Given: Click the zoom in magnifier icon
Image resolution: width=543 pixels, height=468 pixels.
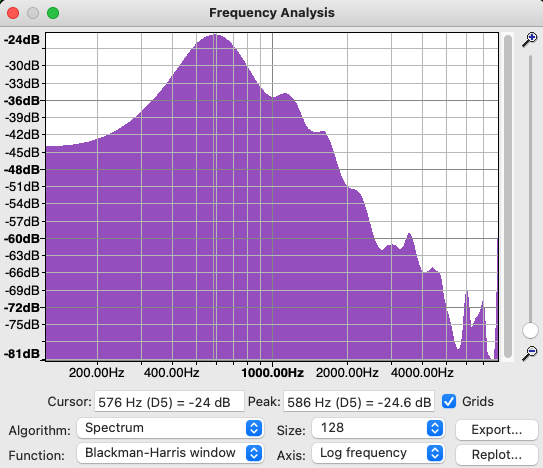Looking at the screenshot, I should [529, 39].
